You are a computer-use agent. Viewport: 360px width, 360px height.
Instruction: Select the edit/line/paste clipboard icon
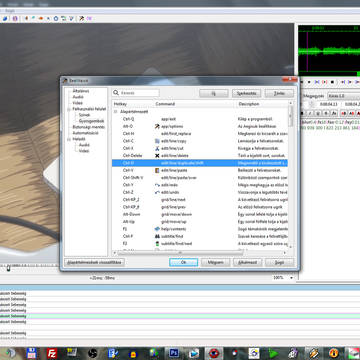(157, 170)
